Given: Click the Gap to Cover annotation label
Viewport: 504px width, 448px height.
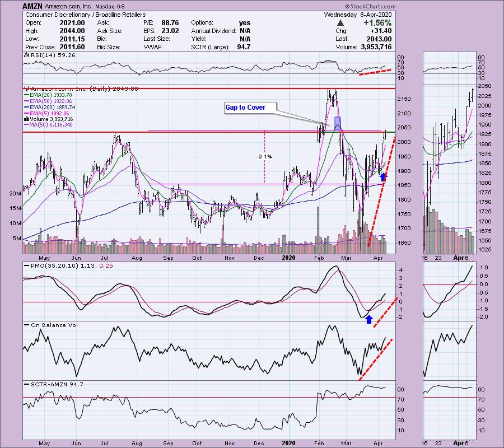Looking at the screenshot, I should coord(245,108).
